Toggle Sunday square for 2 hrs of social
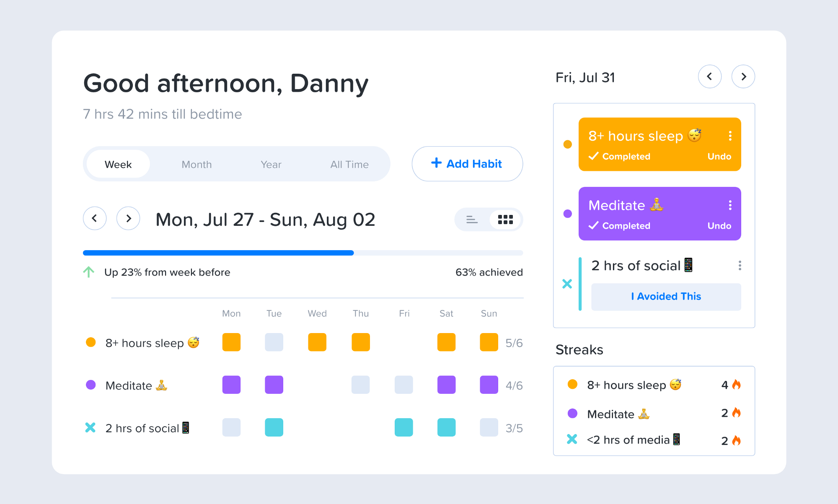 (x=489, y=427)
